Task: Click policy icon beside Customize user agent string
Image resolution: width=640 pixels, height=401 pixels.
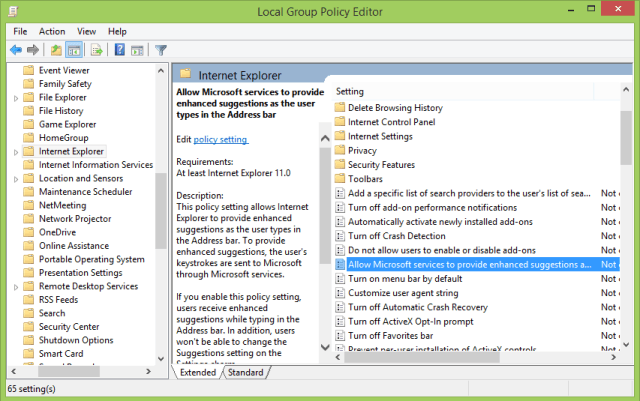Action: (x=340, y=293)
